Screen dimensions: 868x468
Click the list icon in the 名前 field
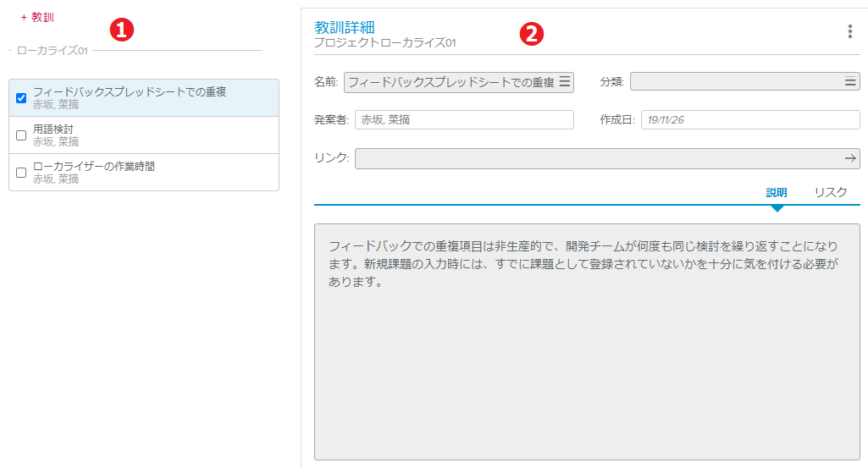pos(565,82)
